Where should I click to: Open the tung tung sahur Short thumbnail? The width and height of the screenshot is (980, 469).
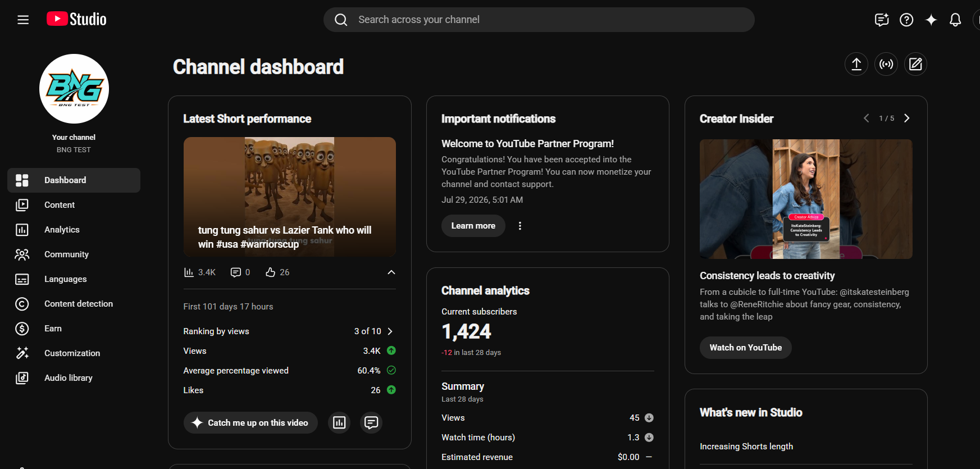tap(290, 197)
